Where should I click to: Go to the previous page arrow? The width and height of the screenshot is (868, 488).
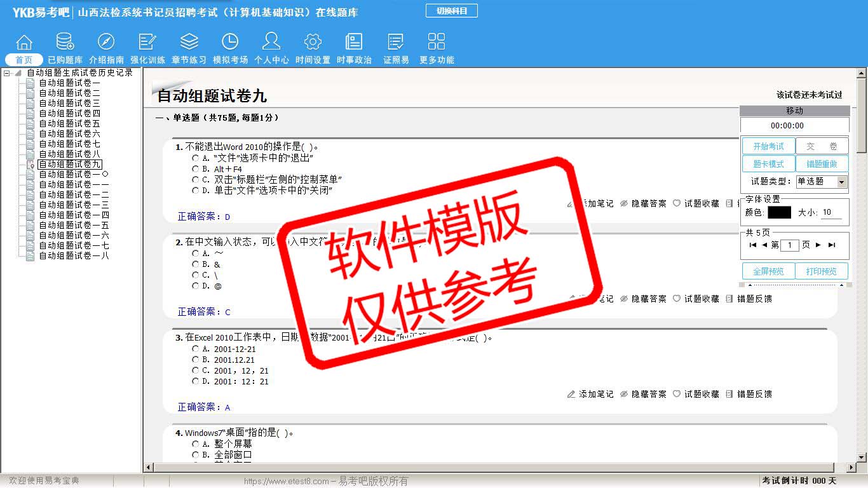tap(764, 245)
